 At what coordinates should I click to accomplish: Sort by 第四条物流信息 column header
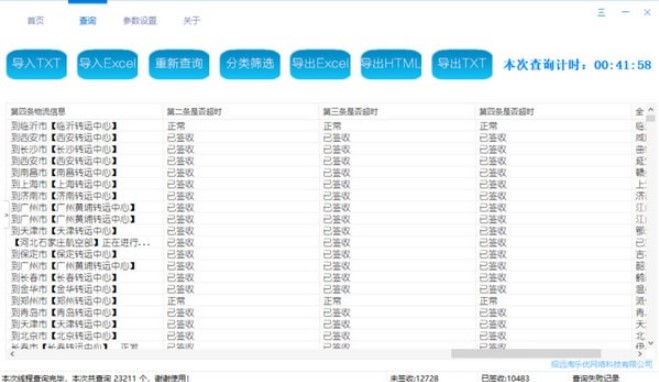84,111
